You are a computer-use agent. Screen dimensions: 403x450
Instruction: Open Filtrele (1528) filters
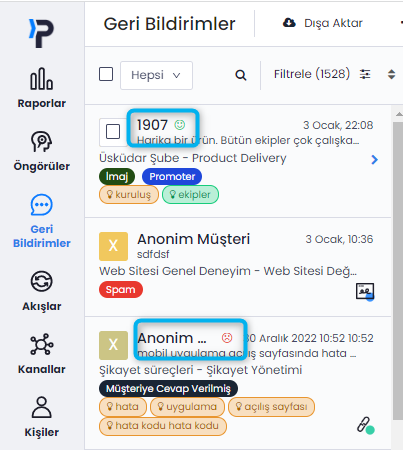coord(312,74)
